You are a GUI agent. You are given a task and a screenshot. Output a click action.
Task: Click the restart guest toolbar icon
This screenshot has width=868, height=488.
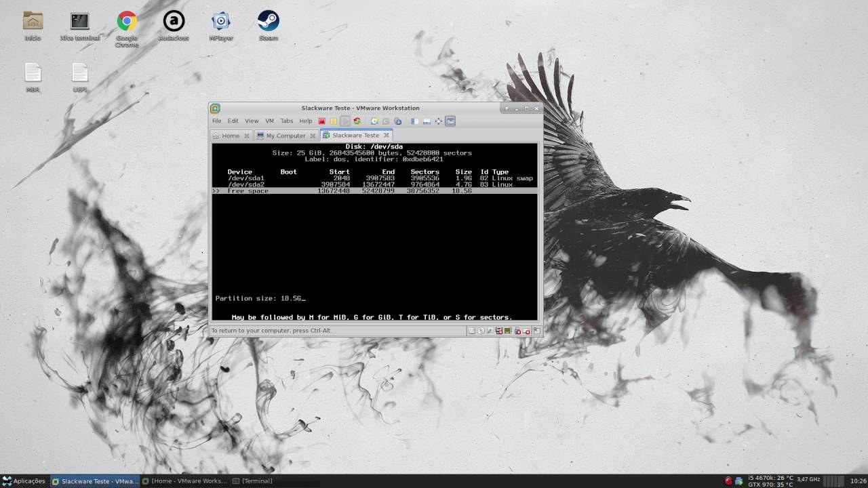(357, 121)
